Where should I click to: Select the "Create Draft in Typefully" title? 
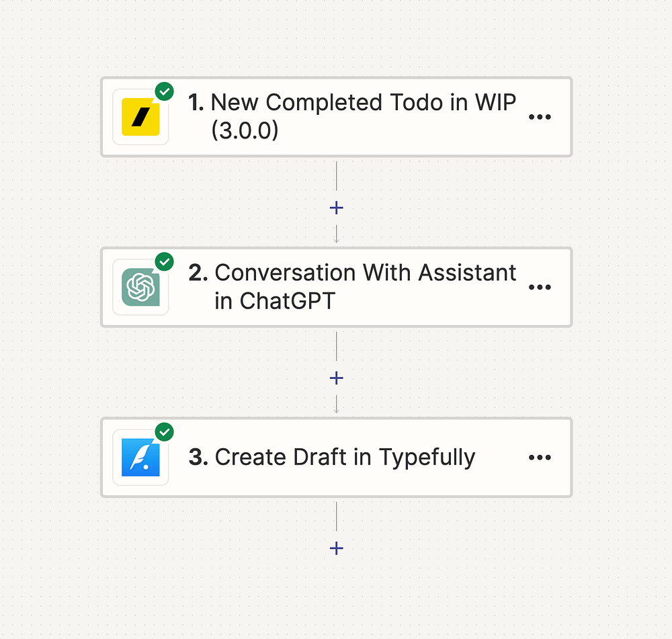[x=345, y=458]
